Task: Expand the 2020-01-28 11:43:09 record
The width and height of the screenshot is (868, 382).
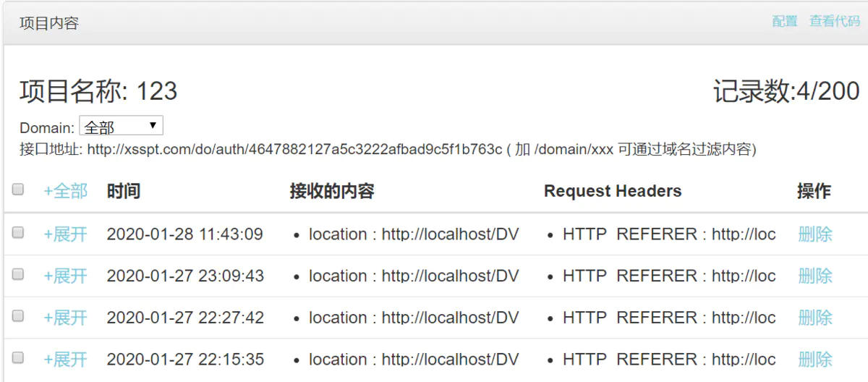Action: click(65, 234)
